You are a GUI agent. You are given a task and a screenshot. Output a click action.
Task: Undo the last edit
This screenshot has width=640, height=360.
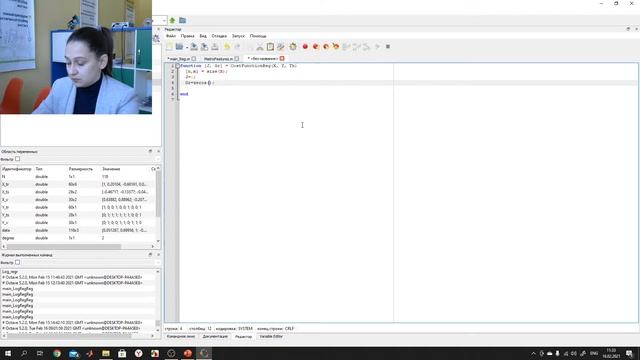(x=227, y=47)
